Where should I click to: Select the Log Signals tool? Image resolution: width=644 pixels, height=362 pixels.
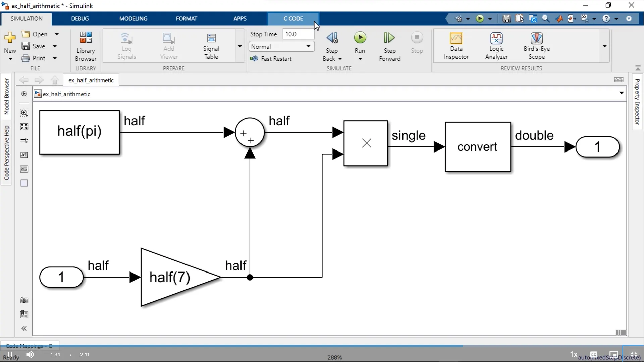(x=126, y=46)
